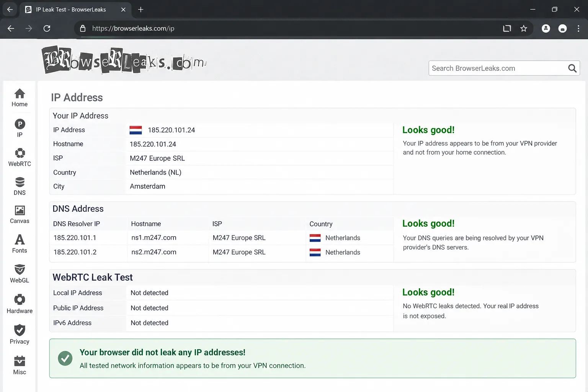Select the IP Leak Test browser tab
Image resolution: width=588 pixels, height=392 pixels.
point(75,10)
